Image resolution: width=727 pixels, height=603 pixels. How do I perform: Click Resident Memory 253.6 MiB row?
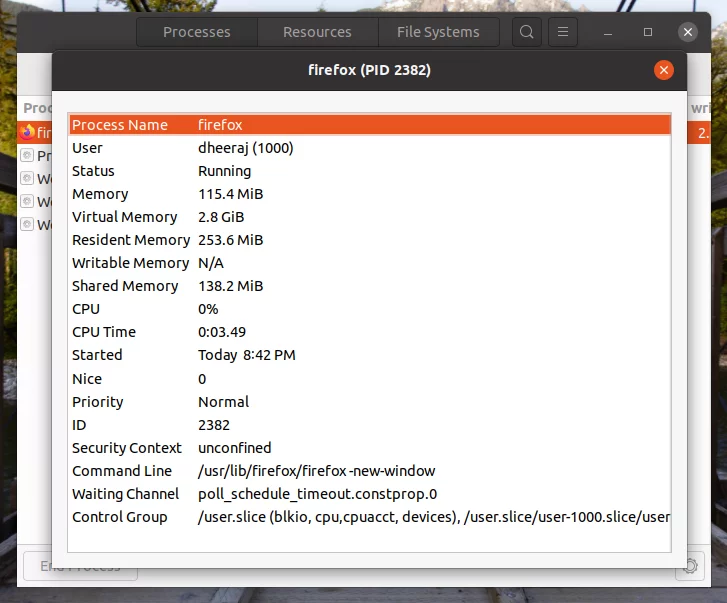pos(370,240)
